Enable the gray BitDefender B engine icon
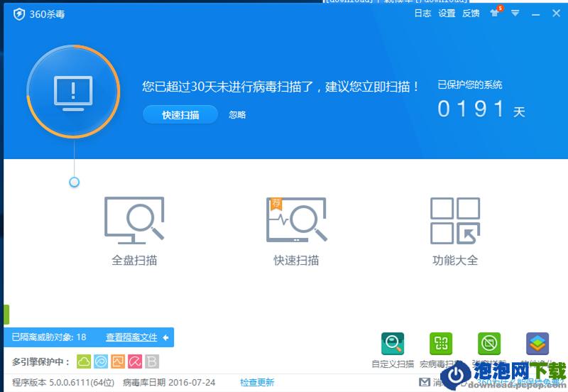This screenshot has height=392, width=568. (x=152, y=361)
